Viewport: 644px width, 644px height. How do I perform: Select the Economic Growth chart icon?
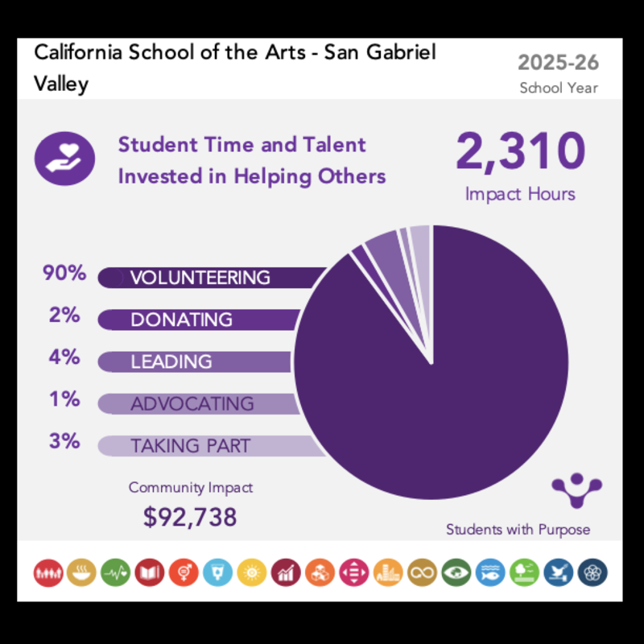pos(287,572)
